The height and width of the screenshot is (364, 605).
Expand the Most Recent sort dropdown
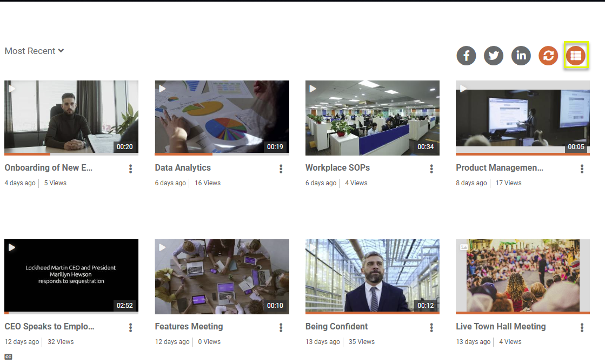[35, 51]
